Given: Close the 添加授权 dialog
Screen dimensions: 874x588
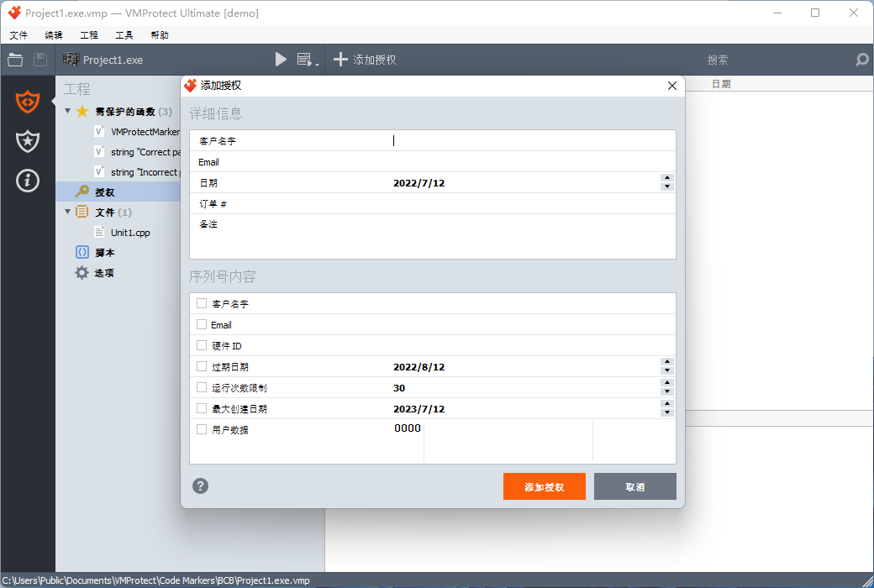Looking at the screenshot, I should (672, 86).
